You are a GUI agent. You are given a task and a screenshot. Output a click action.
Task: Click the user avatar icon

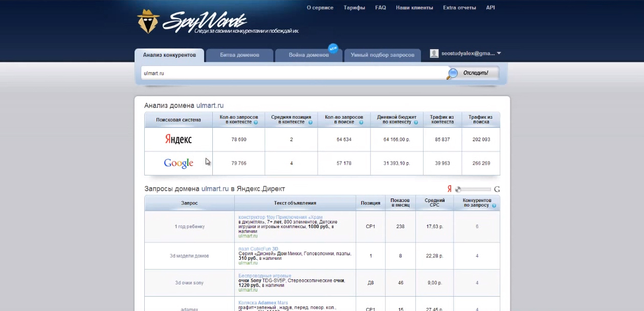[x=434, y=53]
